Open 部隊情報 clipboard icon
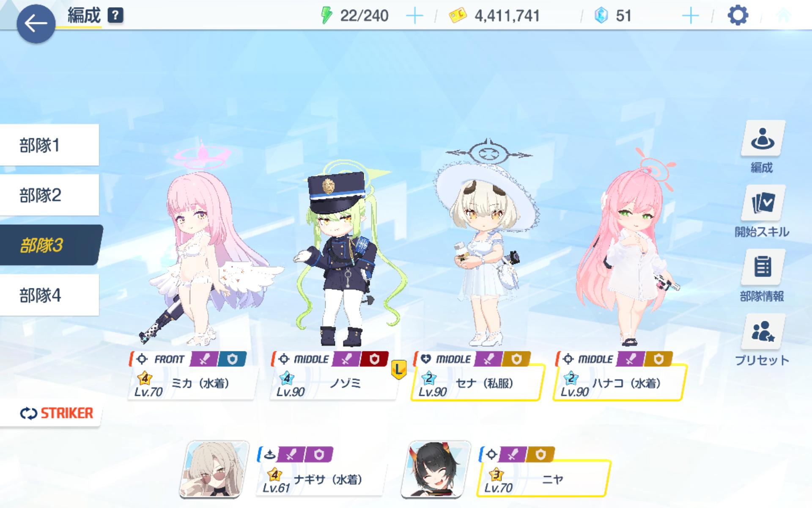The image size is (812, 508). [x=763, y=267]
